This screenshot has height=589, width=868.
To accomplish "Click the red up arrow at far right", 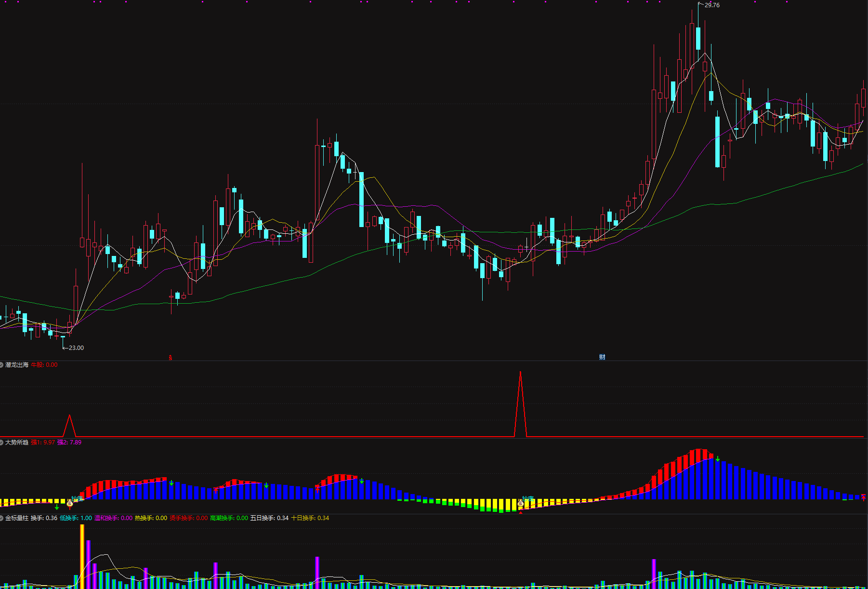I will tap(864, 497).
